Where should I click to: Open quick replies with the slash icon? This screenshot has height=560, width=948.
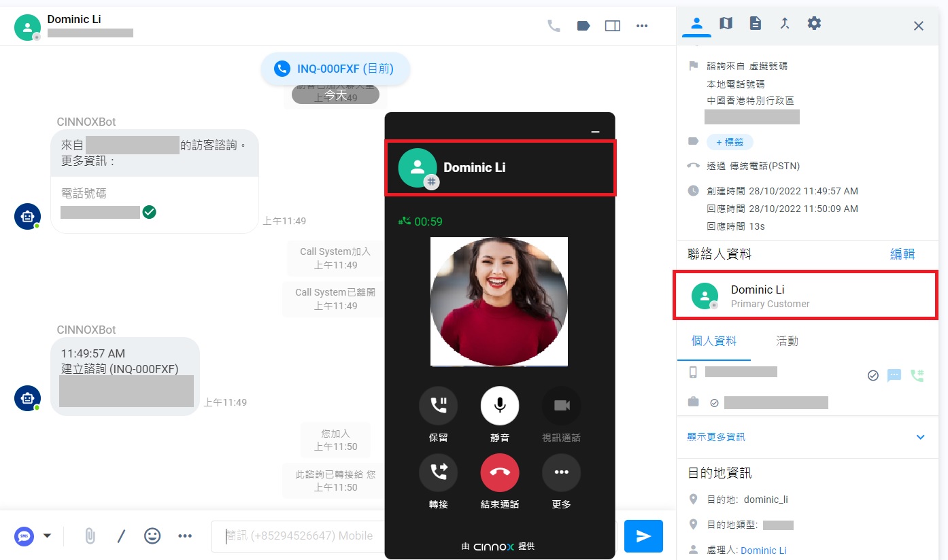pyautogui.click(x=121, y=536)
